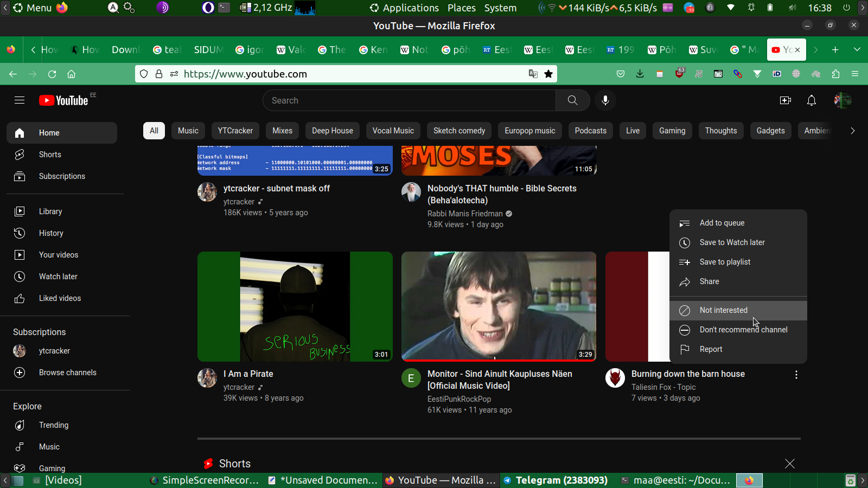Open the Menu button in the top panel
The image size is (868, 488).
pyautogui.click(x=33, y=8)
